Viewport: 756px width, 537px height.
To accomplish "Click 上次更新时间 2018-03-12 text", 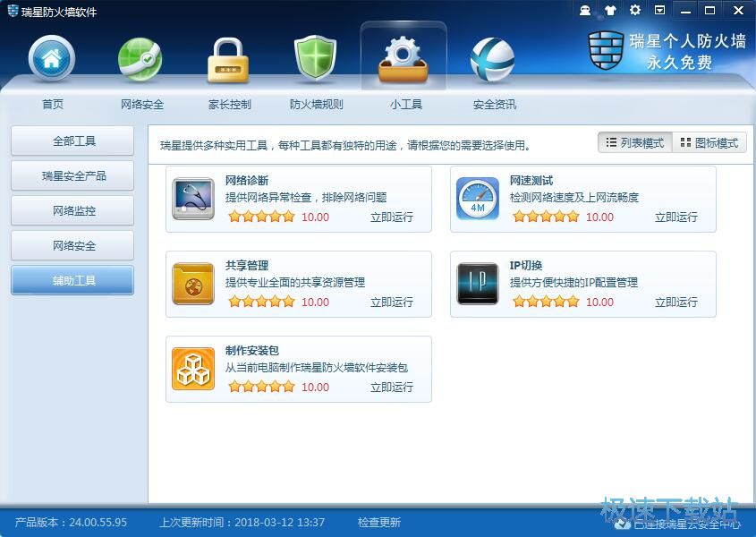I will [x=242, y=522].
